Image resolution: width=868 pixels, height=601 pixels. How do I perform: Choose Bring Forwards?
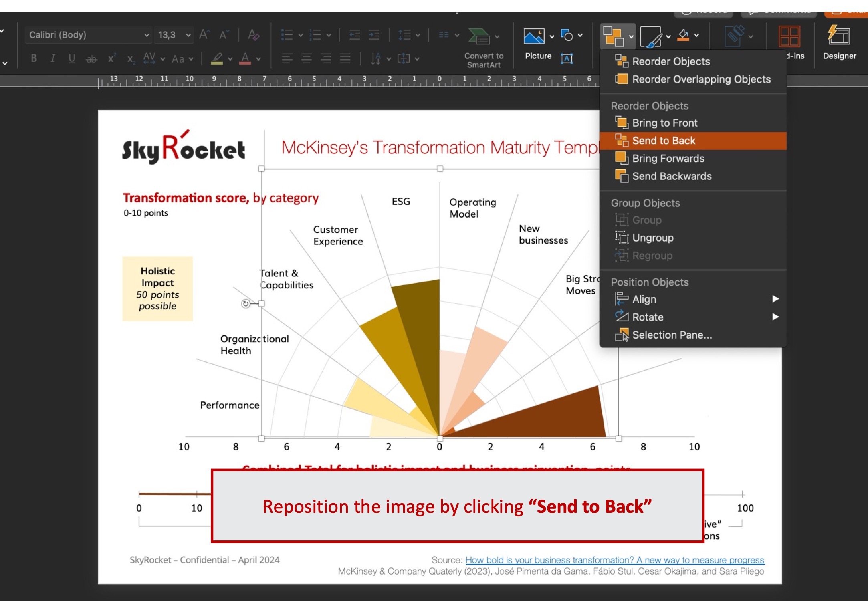click(693, 159)
